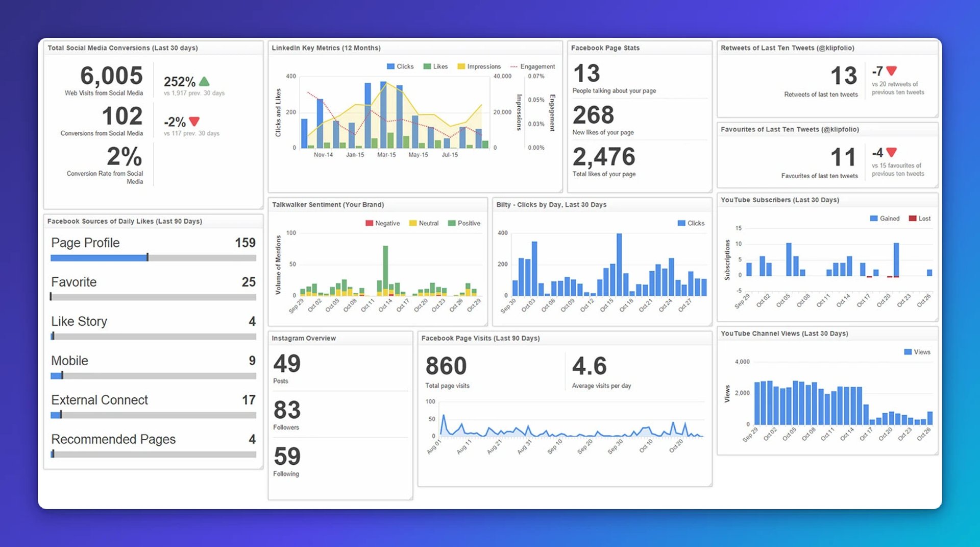Toggle Positive legend in Talkwalker Sentiment
The width and height of the screenshot is (980, 547).
tap(464, 223)
